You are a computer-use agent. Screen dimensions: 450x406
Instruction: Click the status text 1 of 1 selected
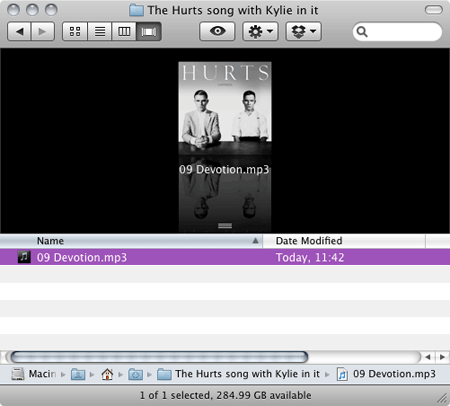tap(175, 395)
